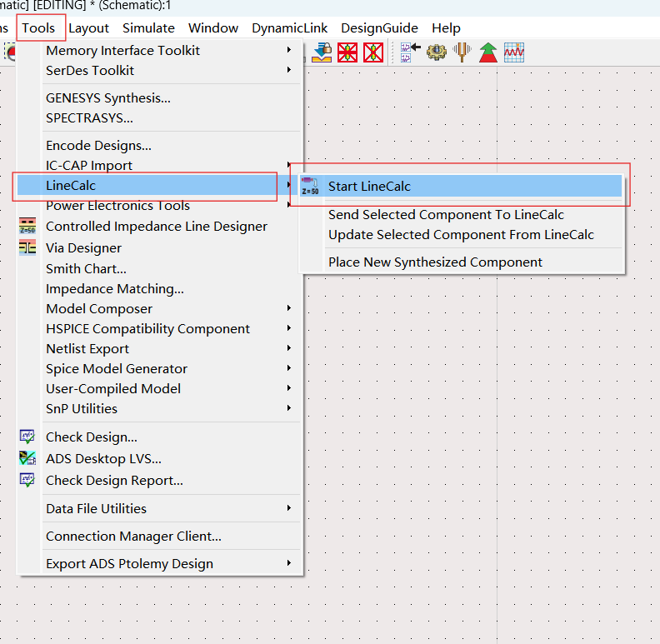Click the tuning fork icon in toolbar
Viewport: 660px width, 644px height.
tap(462, 52)
